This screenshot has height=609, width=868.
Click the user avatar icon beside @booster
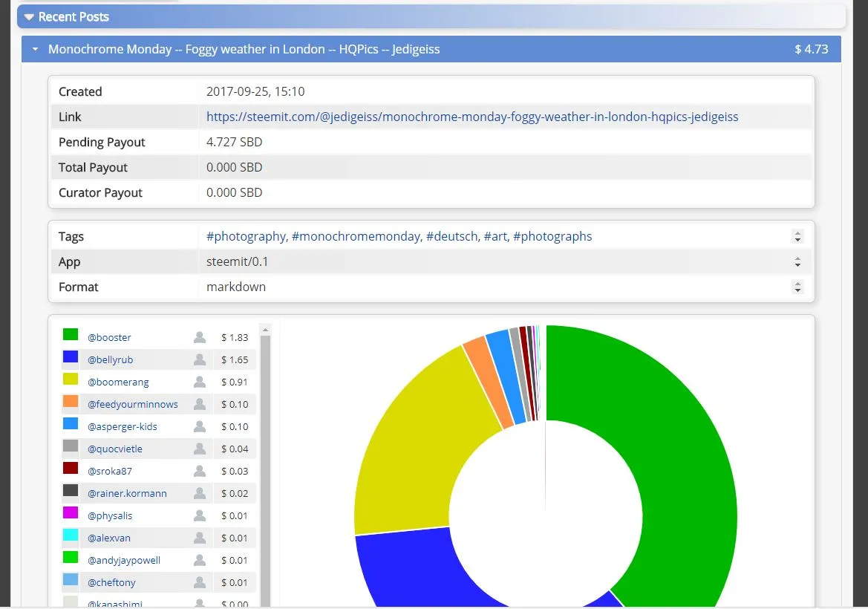tap(199, 337)
